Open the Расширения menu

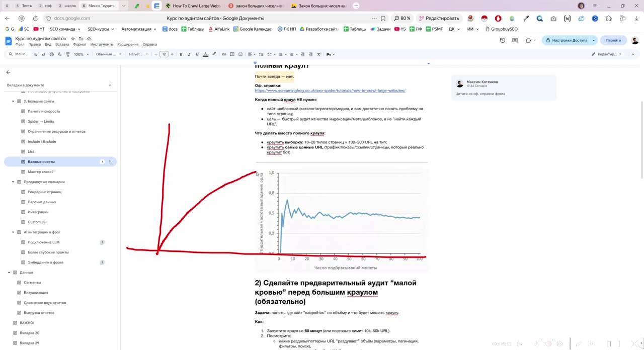(x=128, y=44)
